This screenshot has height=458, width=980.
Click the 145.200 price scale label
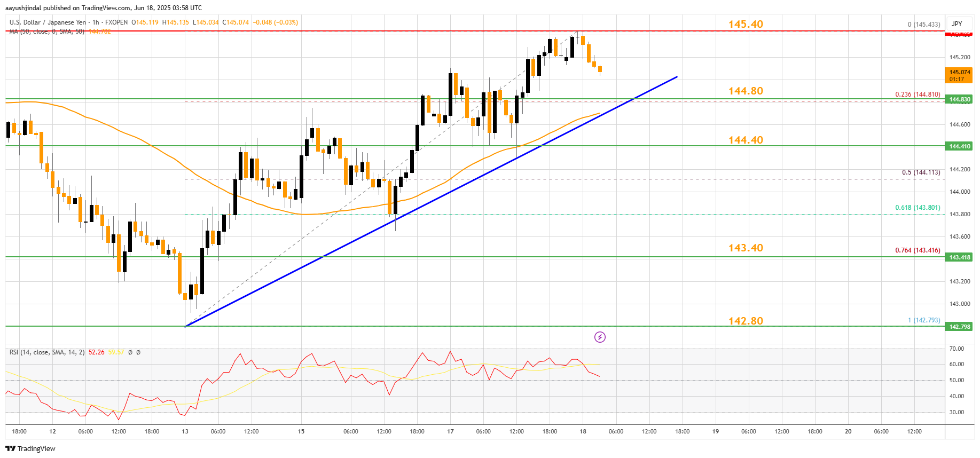point(960,57)
